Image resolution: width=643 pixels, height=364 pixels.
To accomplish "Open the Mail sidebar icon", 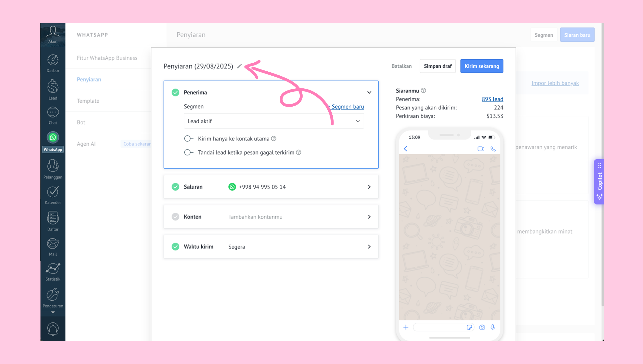I will point(53,247).
